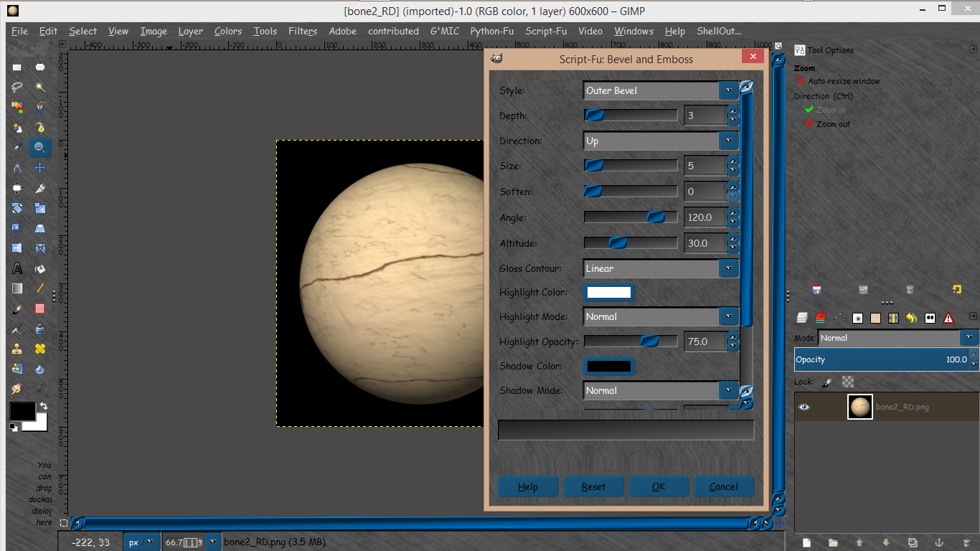Image resolution: width=980 pixels, height=551 pixels.
Task: Open the G'MIC menu
Action: pos(444,31)
